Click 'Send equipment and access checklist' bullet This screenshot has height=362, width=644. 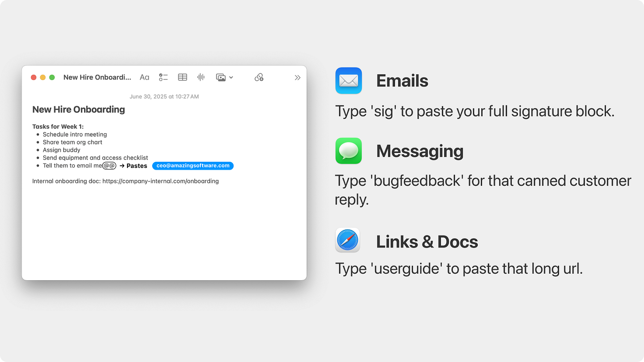pyautogui.click(x=96, y=158)
